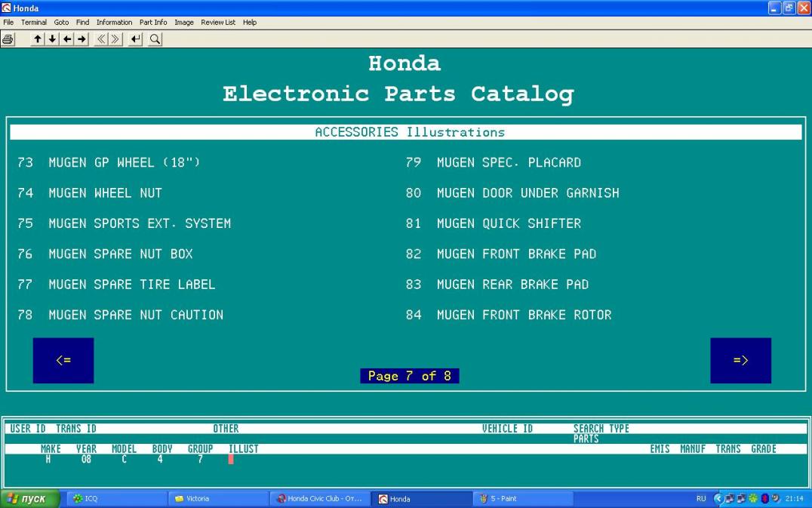
Task: Click the Honda taskbar button
Action: tap(422, 499)
